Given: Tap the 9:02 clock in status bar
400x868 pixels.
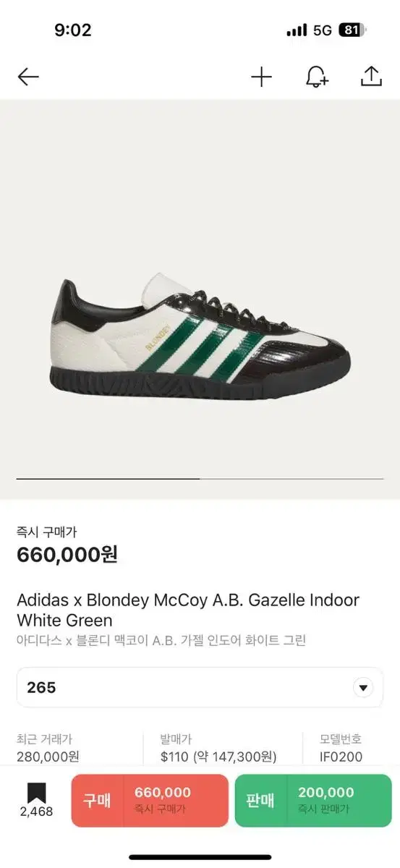Looking at the screenshot, I should [x=73, y=30].
